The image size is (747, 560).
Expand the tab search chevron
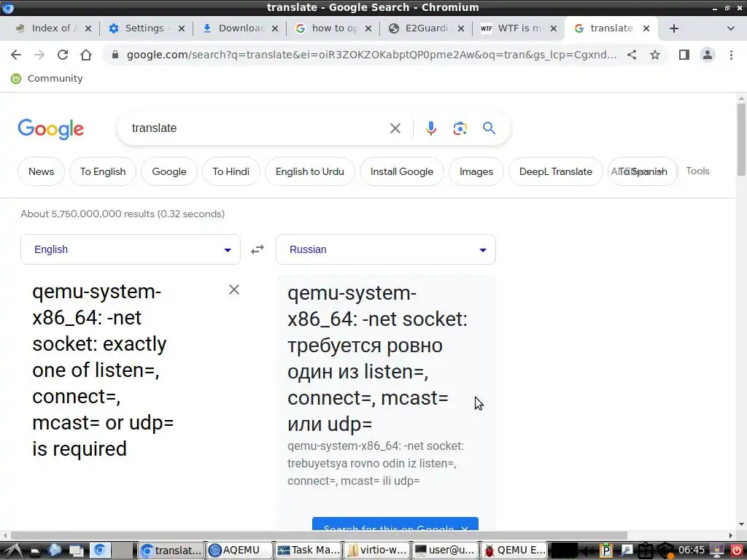click(x=731, y=28)
